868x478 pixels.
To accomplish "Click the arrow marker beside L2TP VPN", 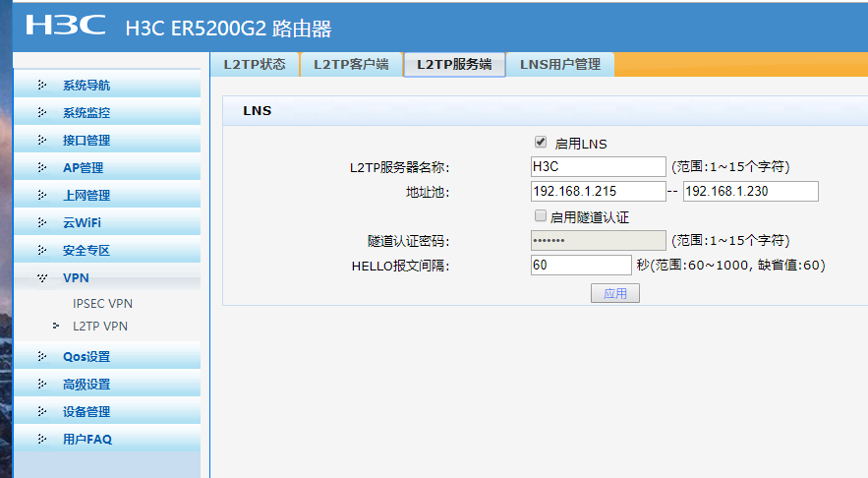I will [56, 326].
